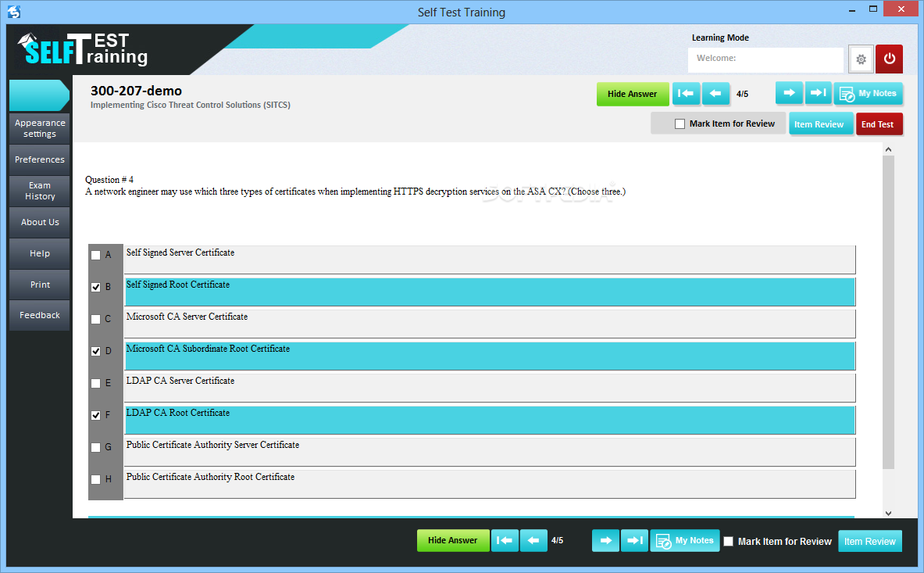Select the Self Signed Server Certificate answer
The height and width of the screenshot is (573, 924).
pyautogui.click(x=489, y=260)
